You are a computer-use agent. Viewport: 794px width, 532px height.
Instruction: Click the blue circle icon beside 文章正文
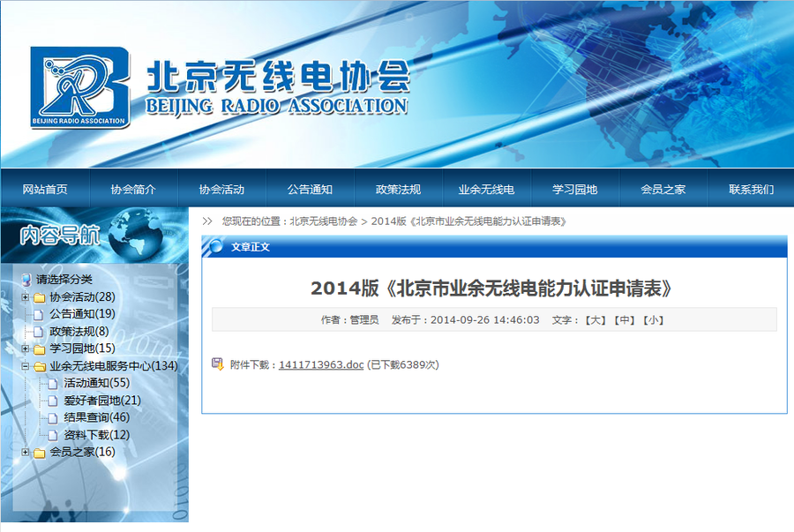pyautogui.click(x=216, y=246)
